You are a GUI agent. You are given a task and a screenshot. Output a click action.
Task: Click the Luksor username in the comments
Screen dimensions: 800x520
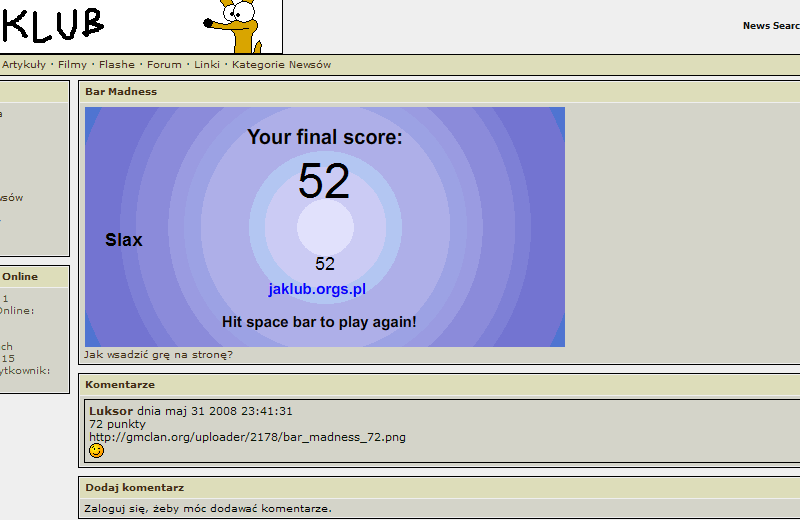[x=111, y=411]
